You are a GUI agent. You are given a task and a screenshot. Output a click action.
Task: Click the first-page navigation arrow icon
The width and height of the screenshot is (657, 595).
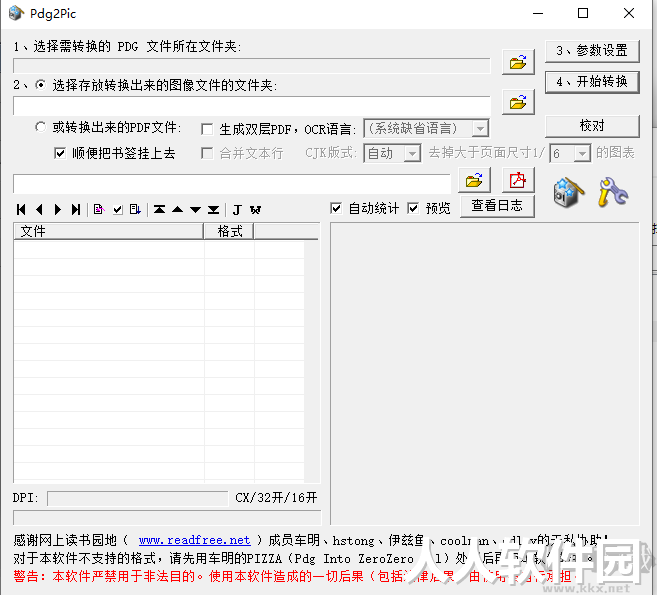point(21,210)
